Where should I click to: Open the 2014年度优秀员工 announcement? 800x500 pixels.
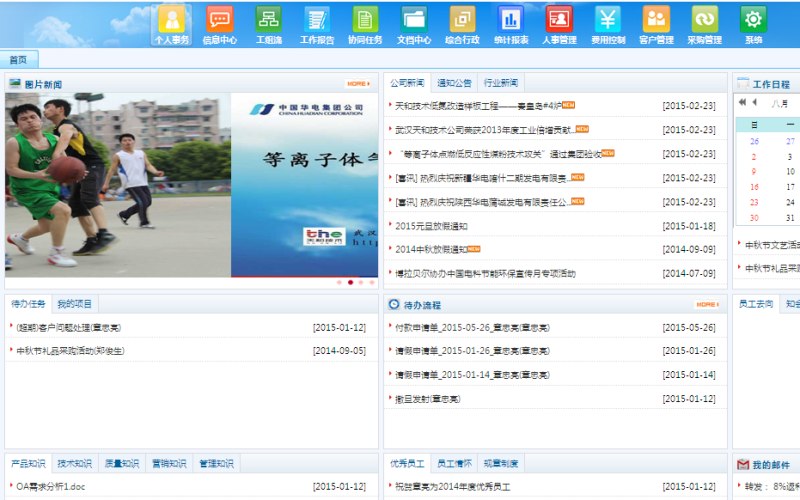coord(453,487)
